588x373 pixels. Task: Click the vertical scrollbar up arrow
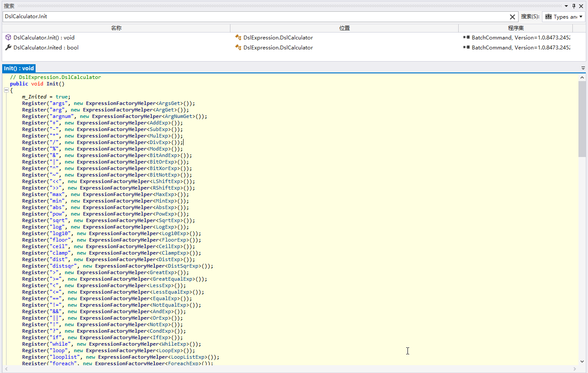582,77
